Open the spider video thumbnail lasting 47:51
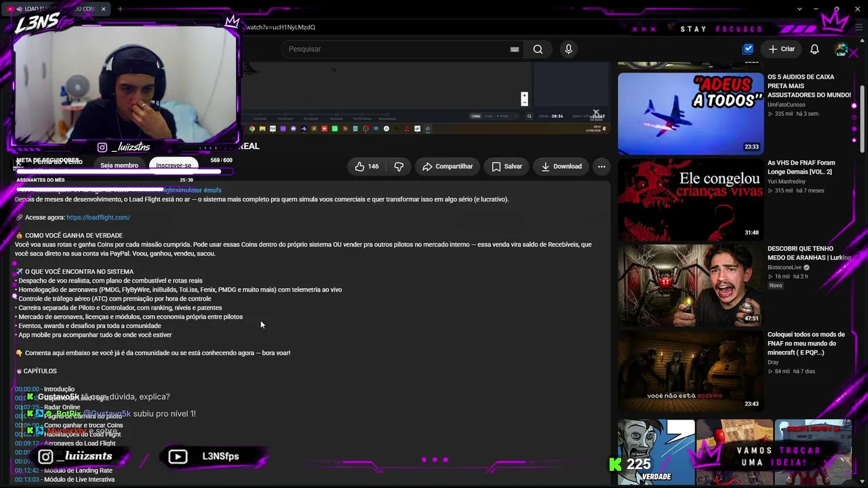Image resolution: width=868 pixels, height=488 pixels. click(690, 285)
